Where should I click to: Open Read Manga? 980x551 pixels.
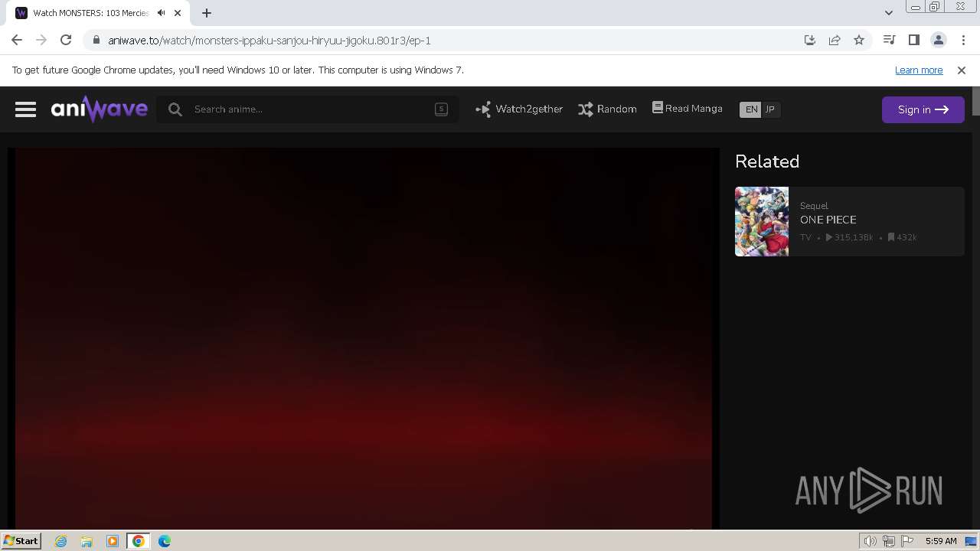pos(687,109)
